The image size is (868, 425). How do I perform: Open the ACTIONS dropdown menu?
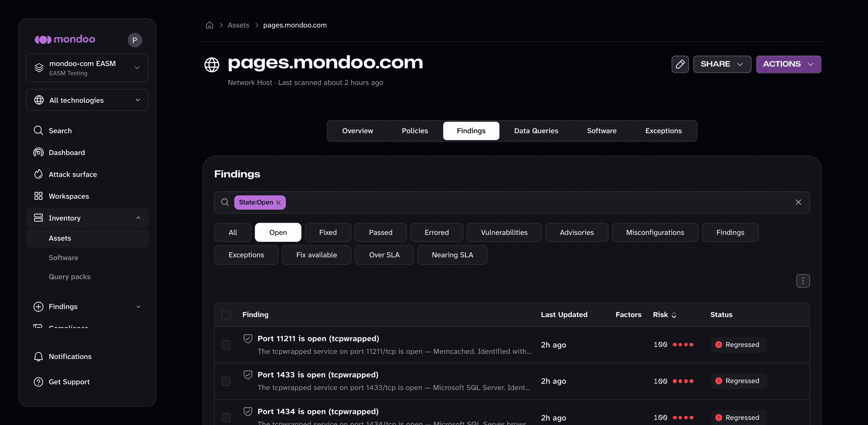coord(788,64)
